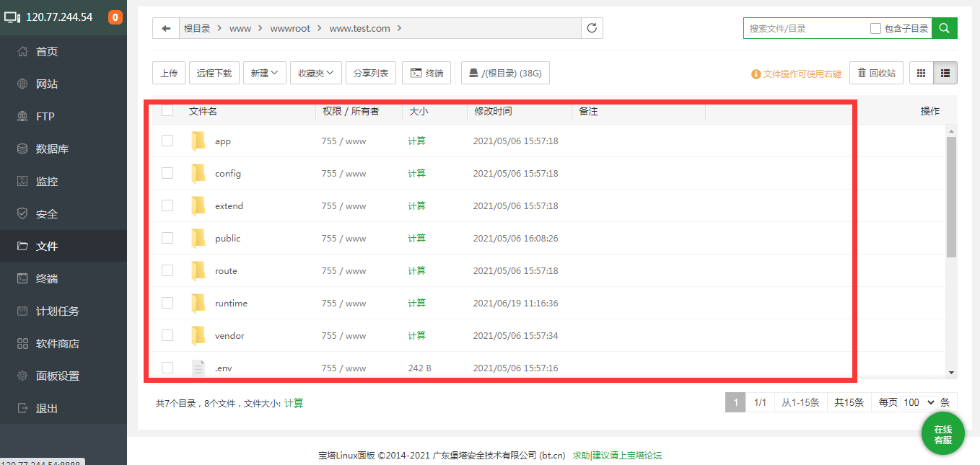The image size is (980, 465).
Task: Click 计算 for total file size in footer
Action: tap(294, 403)
